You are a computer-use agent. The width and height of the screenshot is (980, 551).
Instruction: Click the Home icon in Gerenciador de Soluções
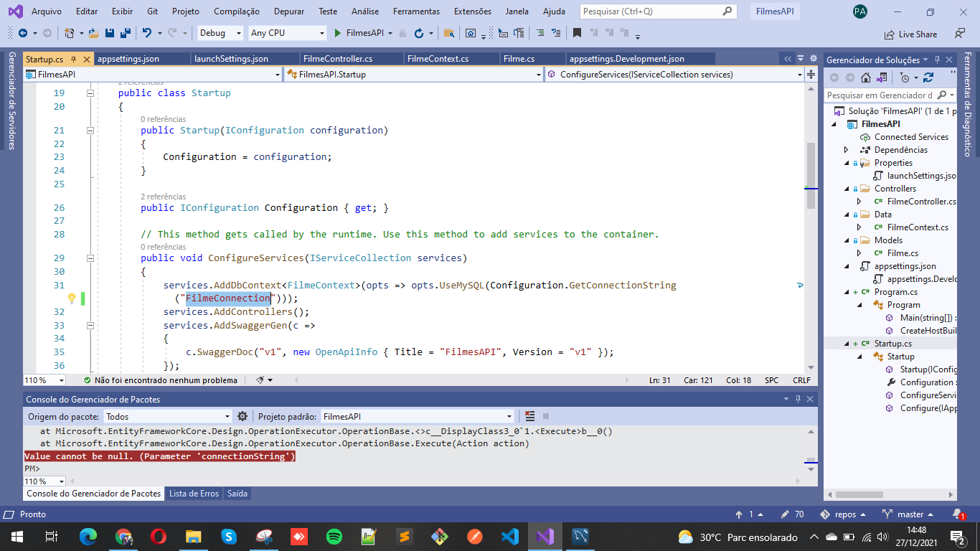click(866, 77)
